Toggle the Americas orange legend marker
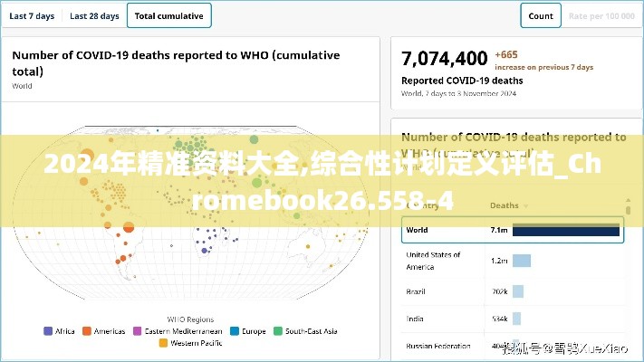 [87, 331]
